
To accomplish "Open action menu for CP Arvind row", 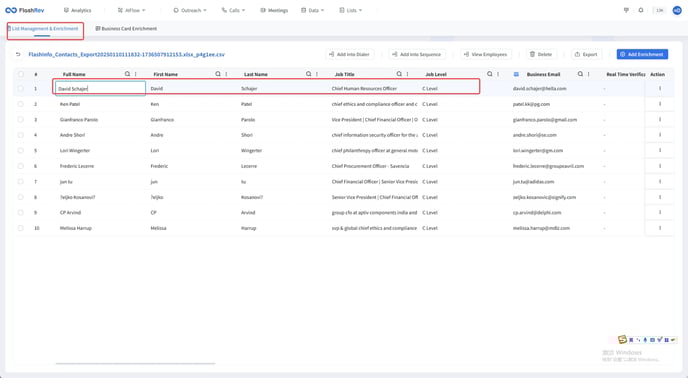I will [659, 212].
